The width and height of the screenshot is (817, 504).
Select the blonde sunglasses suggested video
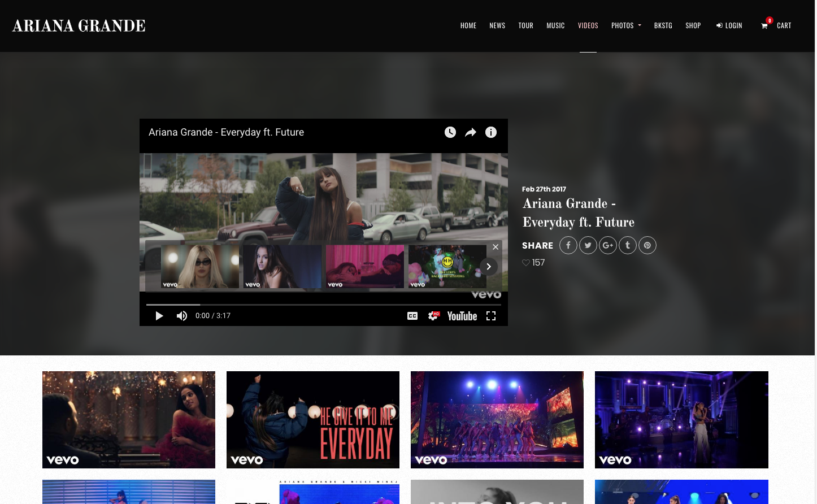[200, 266]
